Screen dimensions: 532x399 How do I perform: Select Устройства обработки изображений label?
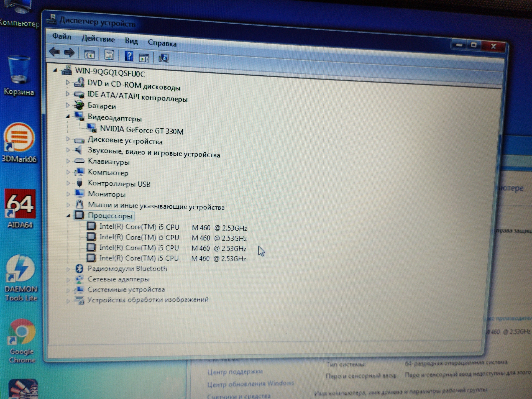148,300
